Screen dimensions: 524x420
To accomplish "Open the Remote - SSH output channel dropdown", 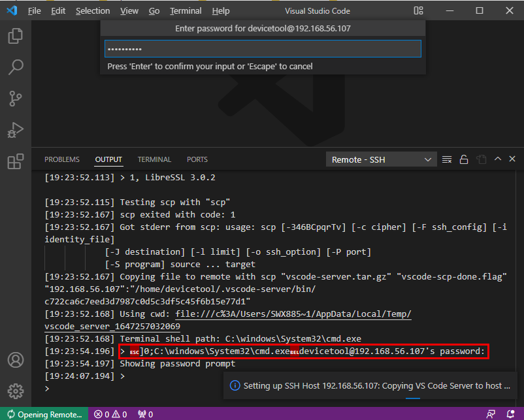I will [382, 160].
